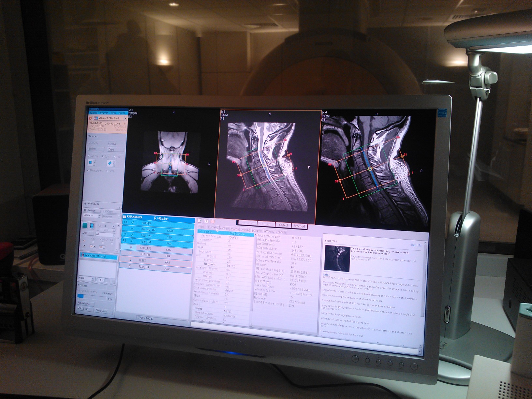Toggle the Stack checkbox in Planscan
Screen dimensions: 532x399
tap(103, 156)
